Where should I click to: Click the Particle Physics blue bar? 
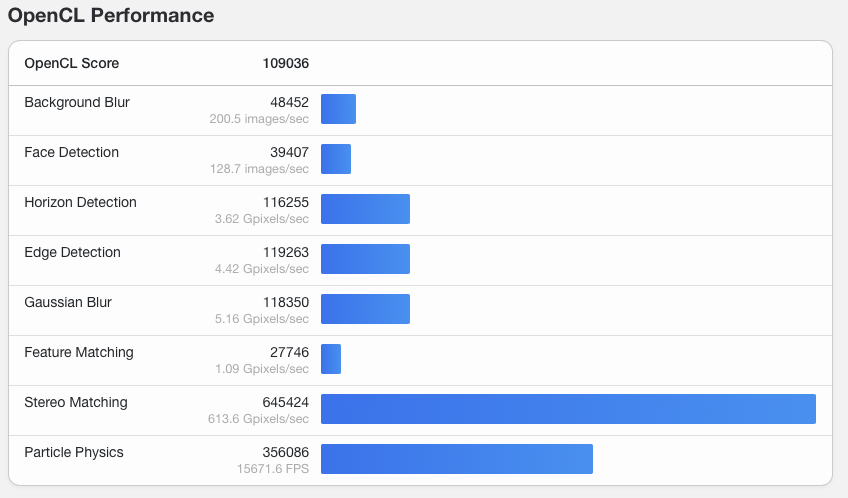coord(456,459)
